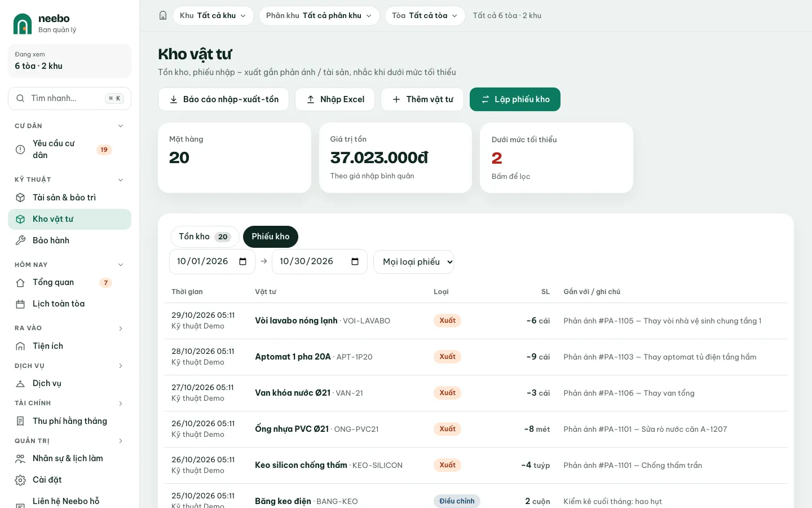Click the neebo logo icon
Image resolution: width=812 pixels, height=508 pixels.
(23, 24)
